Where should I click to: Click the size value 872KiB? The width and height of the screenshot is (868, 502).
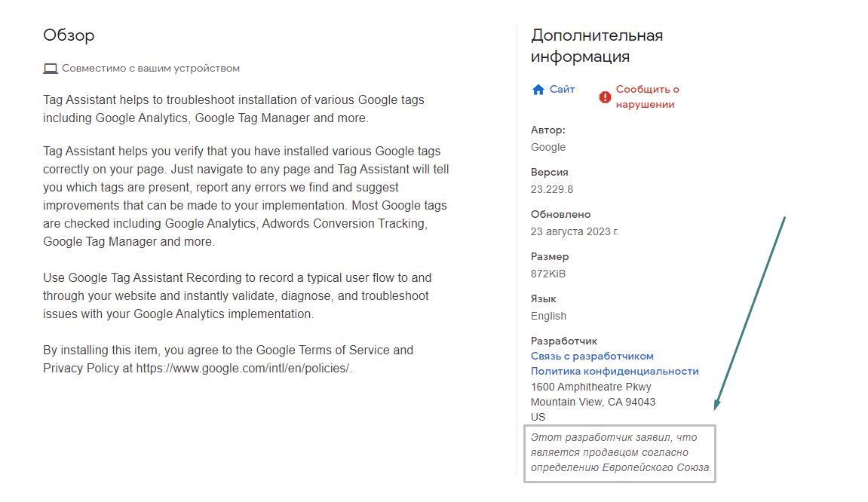(x=548, y=274)
